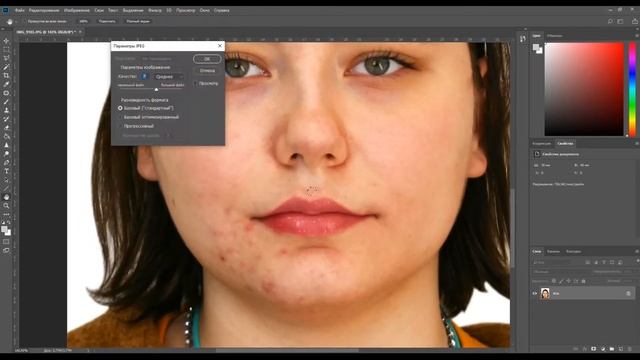The image size is (640, 360).
Task: Click the 'Полный экран' button
Action: (x=138, y=21)
